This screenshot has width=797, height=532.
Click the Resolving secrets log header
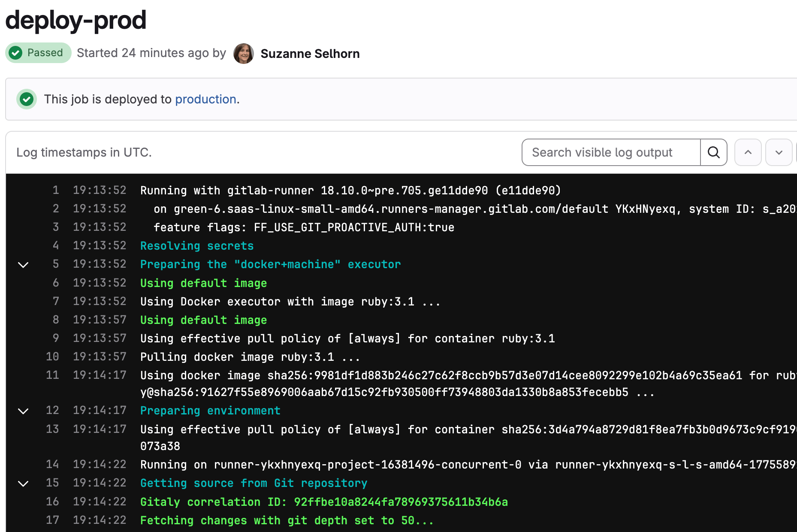pos(197,246)
